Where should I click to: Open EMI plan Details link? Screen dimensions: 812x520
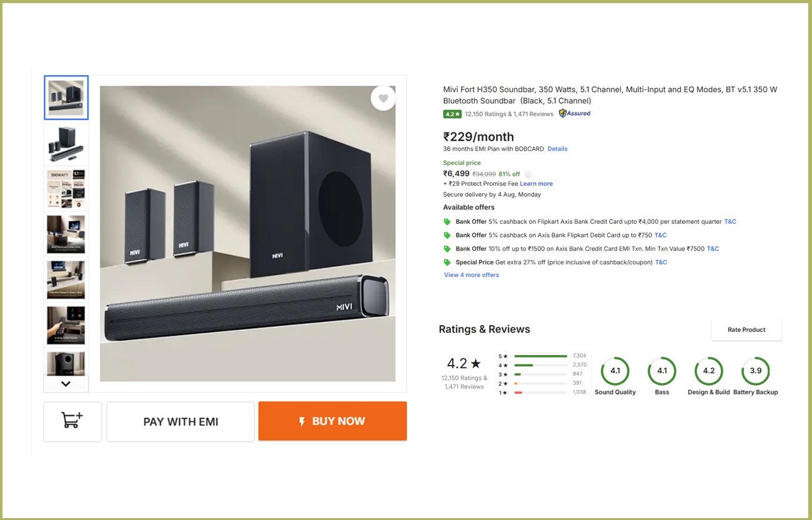coord(557,149)
